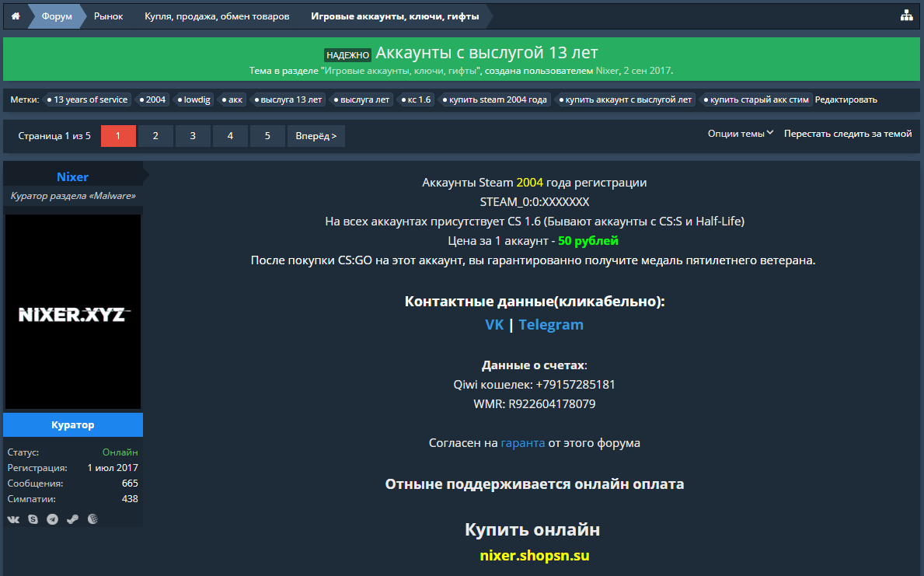
Task: Click the WebMoney icon in user panel
Action: (92, 519)
